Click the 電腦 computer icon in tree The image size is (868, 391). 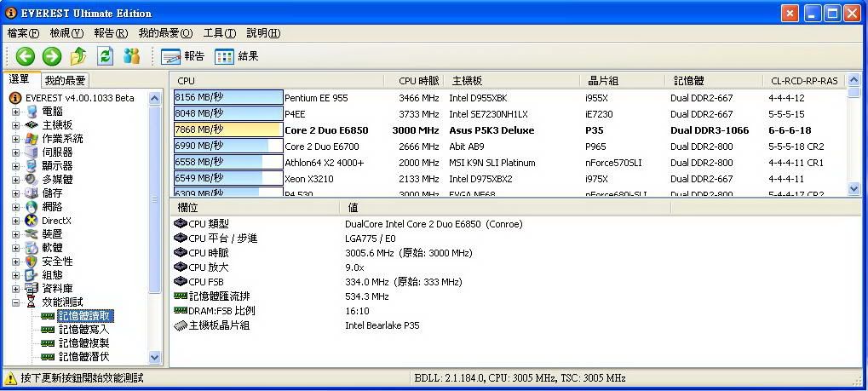point(32,112)
